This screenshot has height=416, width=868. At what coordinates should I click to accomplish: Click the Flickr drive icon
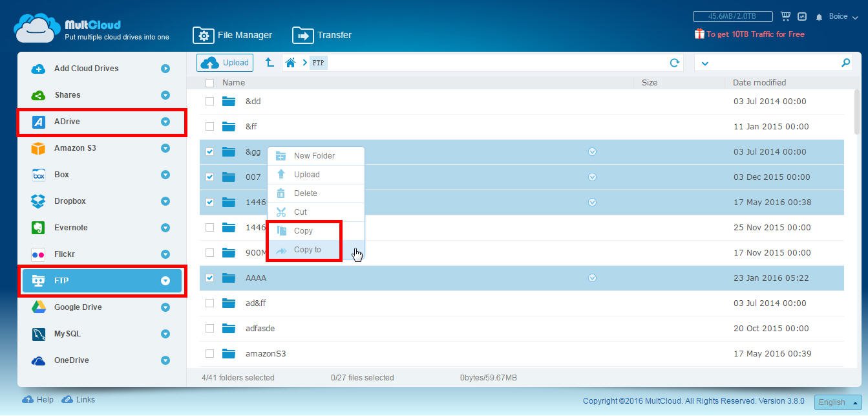tap(38, 254)
